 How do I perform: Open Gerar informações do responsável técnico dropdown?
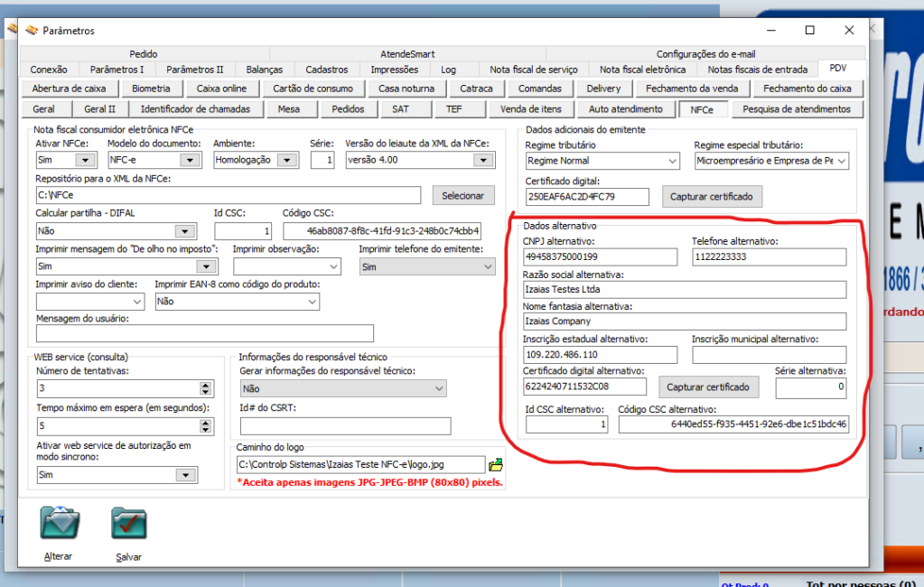tap(439, 388)
